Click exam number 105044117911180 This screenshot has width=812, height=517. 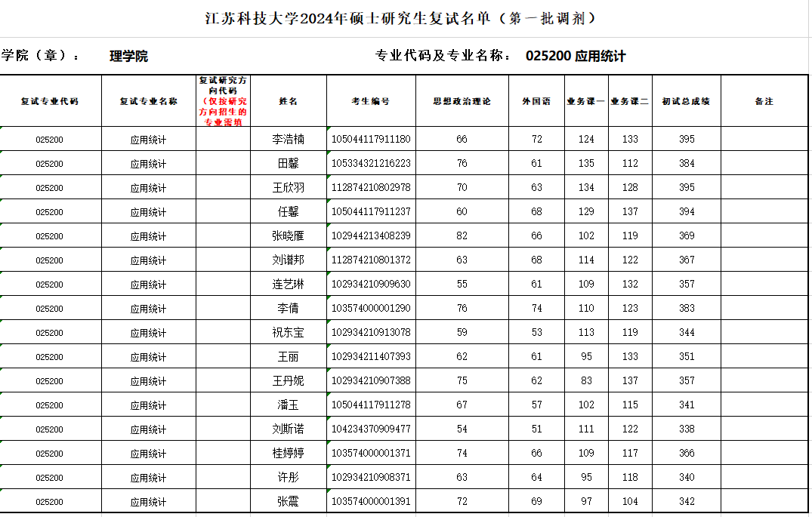pos(372,139)
